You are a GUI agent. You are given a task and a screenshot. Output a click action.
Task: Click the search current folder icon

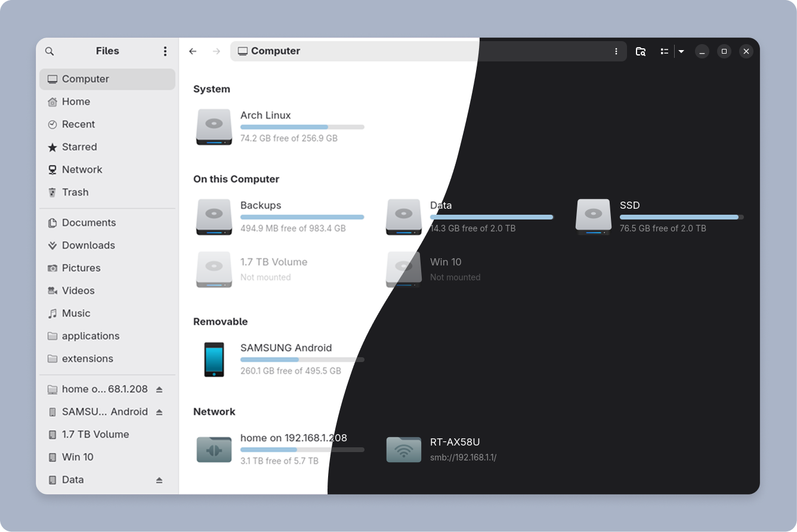coord(641,51)
